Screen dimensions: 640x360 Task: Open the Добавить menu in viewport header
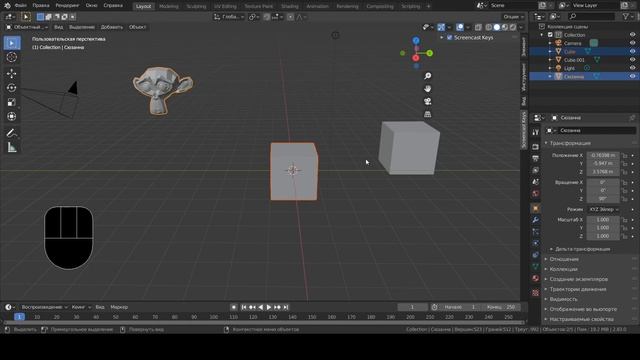[111, 27]
